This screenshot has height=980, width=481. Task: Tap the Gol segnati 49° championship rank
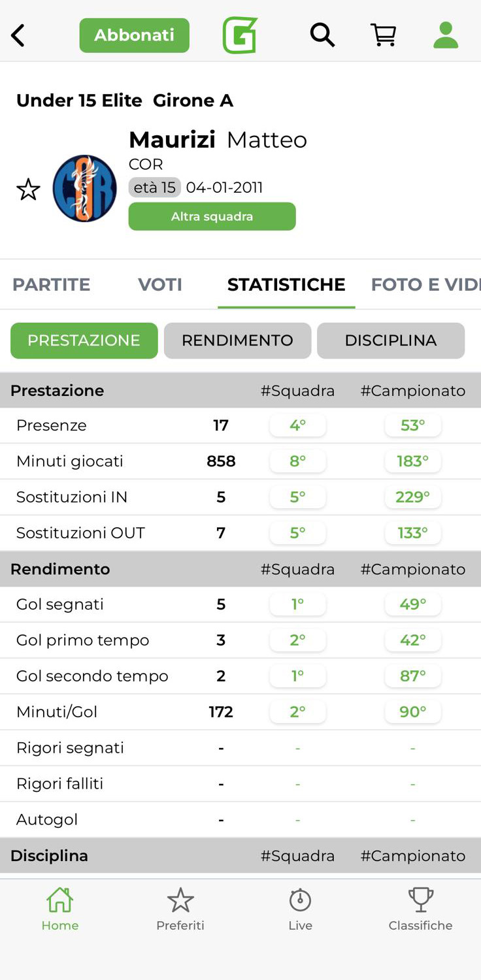coord(413,604)
